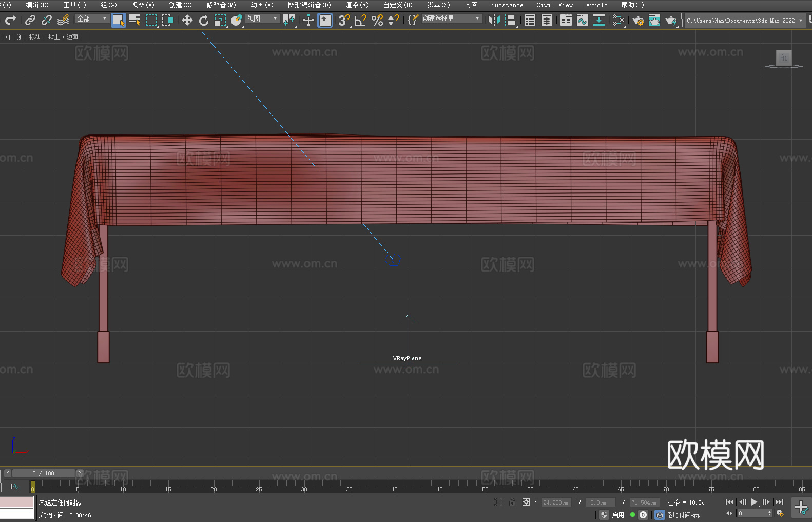
Task: Click the [前] viewport view label
Action: [x=19, y=37]
